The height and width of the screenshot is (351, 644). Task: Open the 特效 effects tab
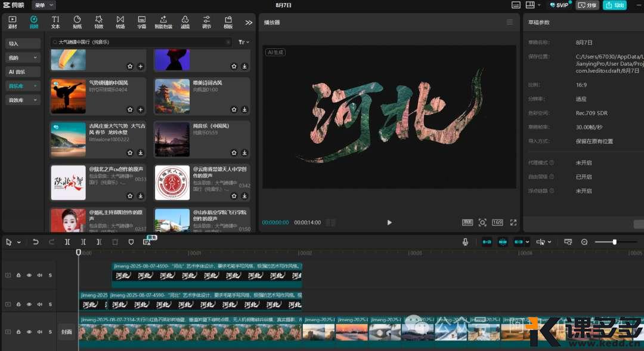coord(98,22)
